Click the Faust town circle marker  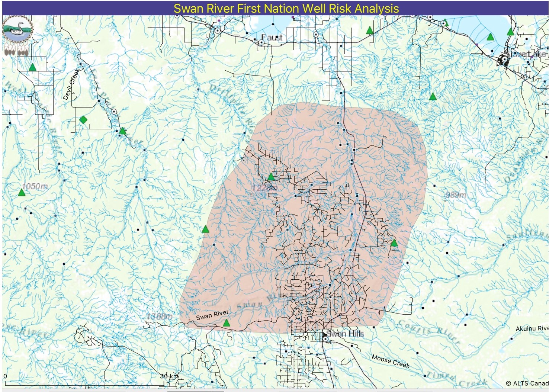click(x=262, y=43)
